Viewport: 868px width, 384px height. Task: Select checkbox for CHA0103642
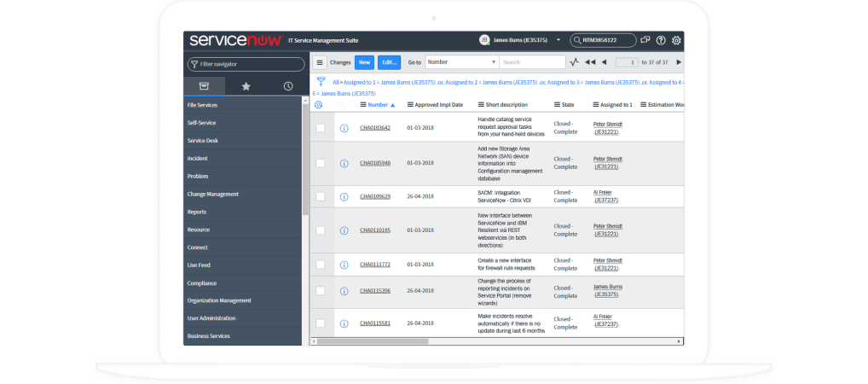[x=320, y=128]
